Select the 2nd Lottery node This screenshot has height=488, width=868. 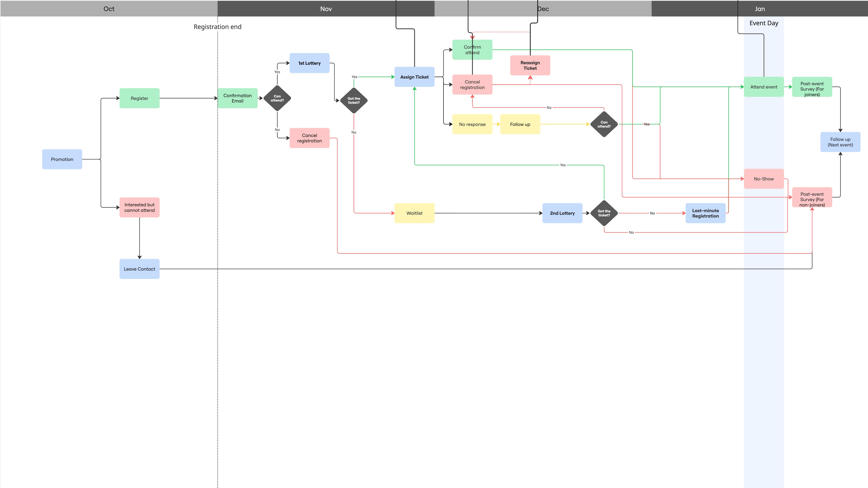tap(562, 213)
